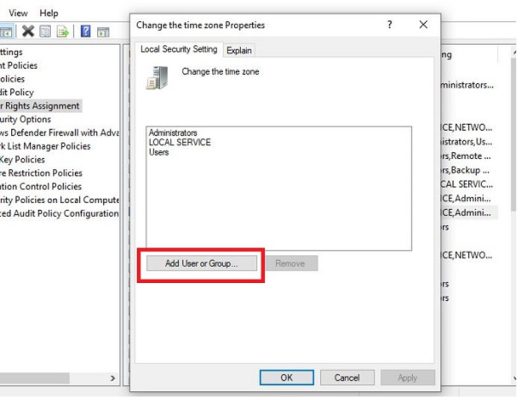Select the Users entry in list
The image size is (521, 400).
(x=159, y=152)
